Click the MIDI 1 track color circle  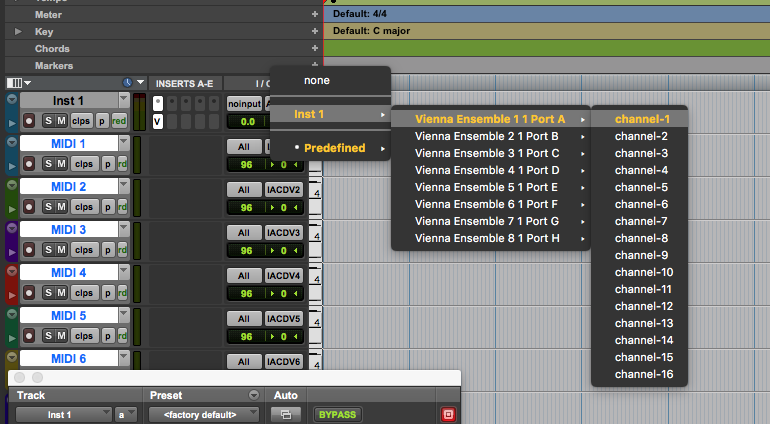tap(12, 142)
